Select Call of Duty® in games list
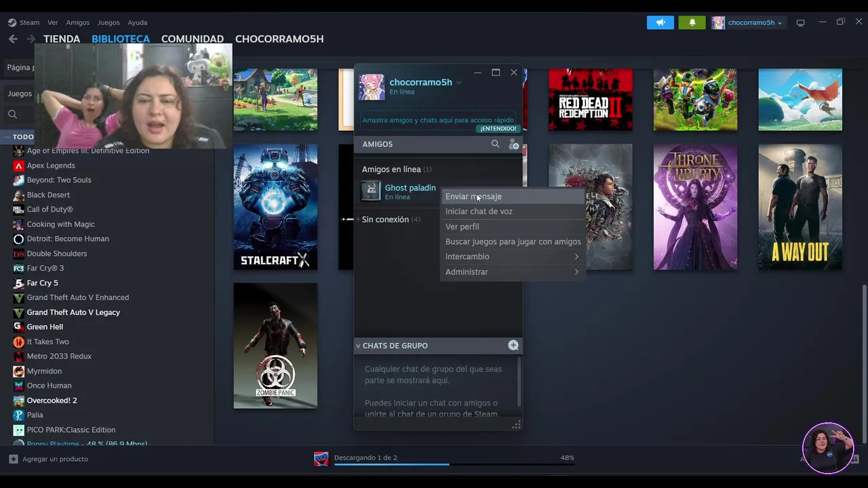868x488 pixels. tap(50, 209)
